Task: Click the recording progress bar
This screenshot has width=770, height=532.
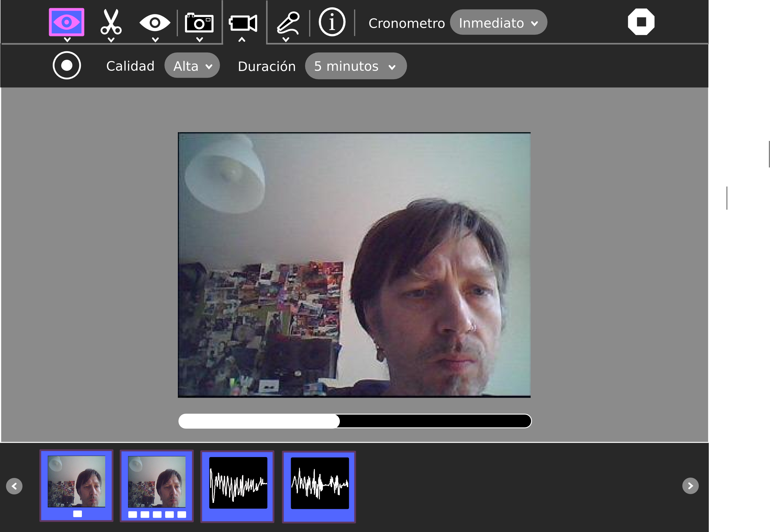Action: 354,421
